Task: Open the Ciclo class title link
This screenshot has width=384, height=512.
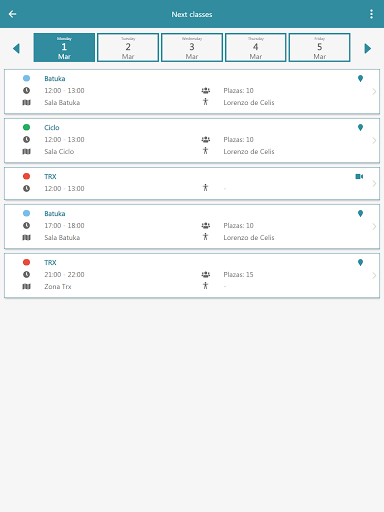Action: [x=52, y=127]
